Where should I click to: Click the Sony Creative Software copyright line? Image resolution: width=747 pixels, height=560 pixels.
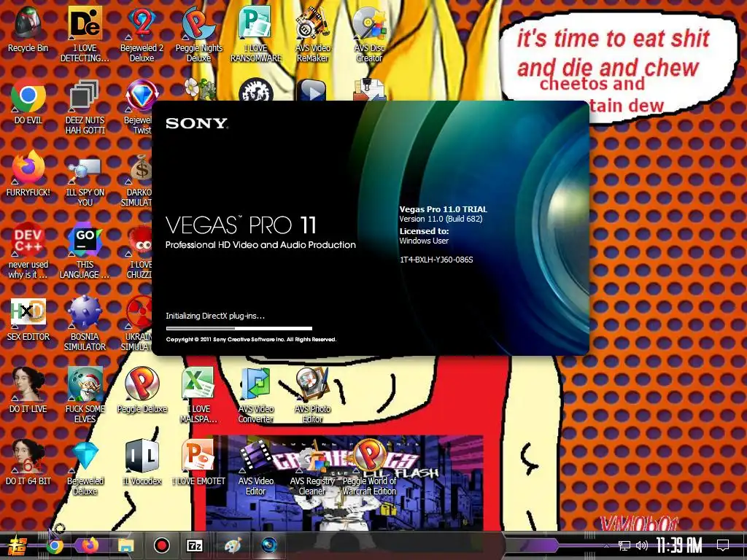(251, 340)
